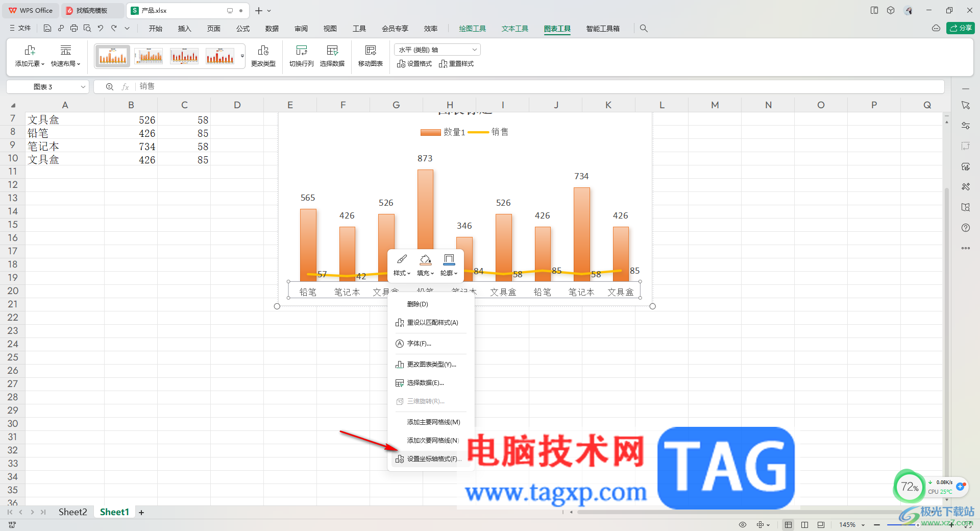
Task: Select cell A7 containing 文具盒
Action: coord(65,120)
